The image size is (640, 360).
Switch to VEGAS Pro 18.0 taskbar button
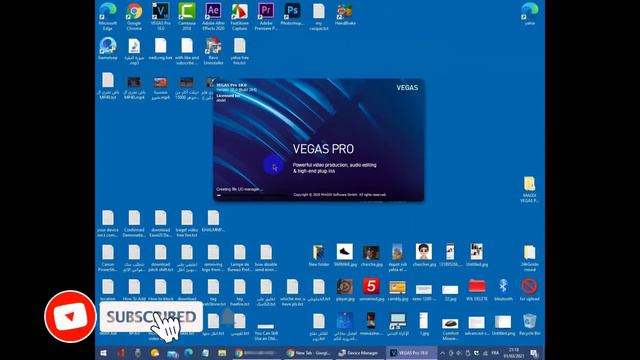[410, 353]
